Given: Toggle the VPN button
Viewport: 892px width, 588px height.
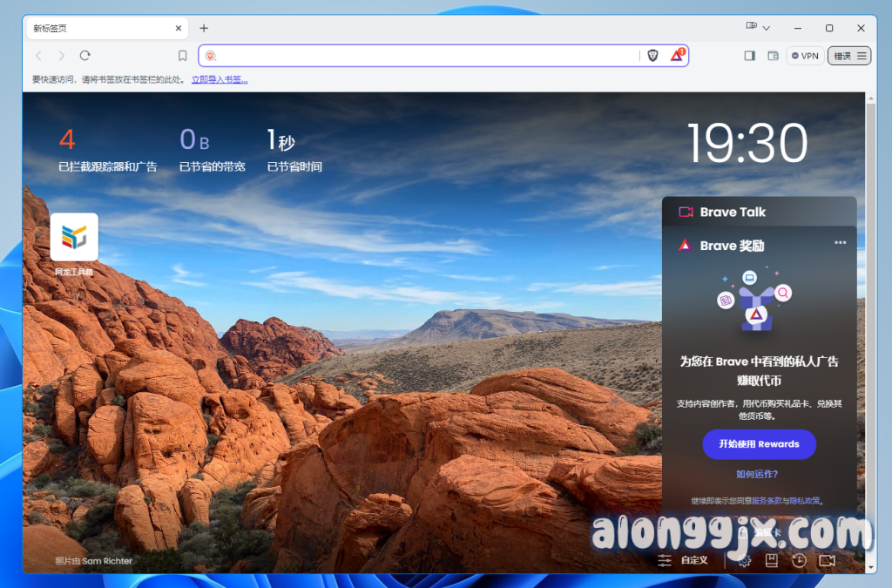Looking at the screenshot, I should click(x=804, y=56).
